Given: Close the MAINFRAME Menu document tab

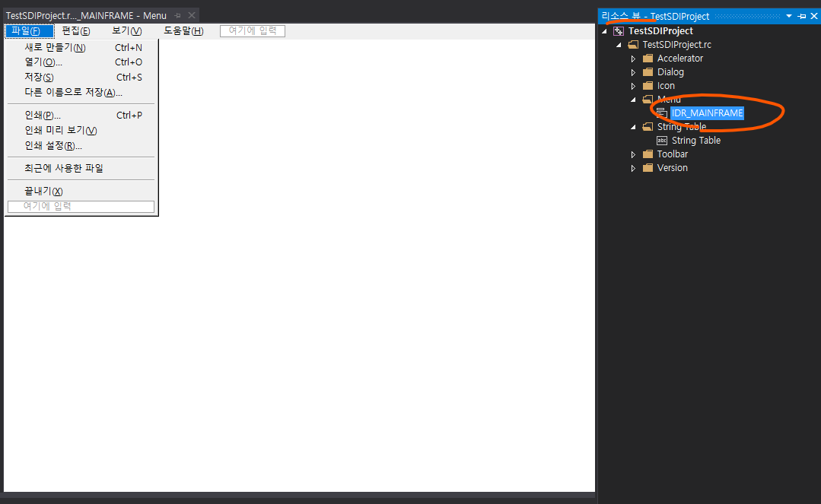Looking at the screenshot, I should pos(192,16).
